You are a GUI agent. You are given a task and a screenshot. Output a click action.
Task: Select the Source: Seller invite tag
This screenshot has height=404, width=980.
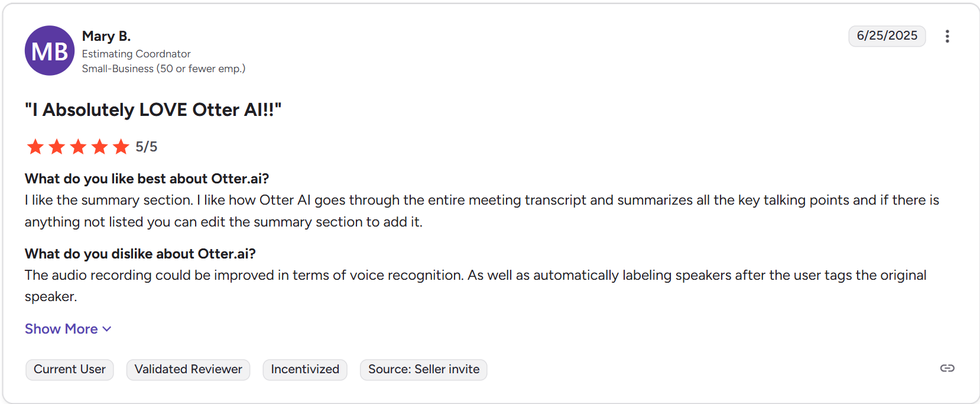pyautogui.click(x=424, y=370)
